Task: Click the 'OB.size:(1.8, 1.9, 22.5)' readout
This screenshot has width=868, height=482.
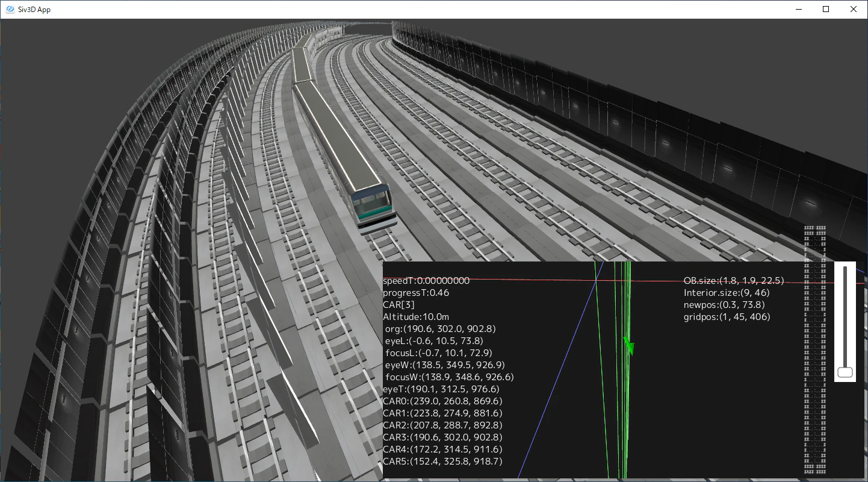Action: coord(734,281)
